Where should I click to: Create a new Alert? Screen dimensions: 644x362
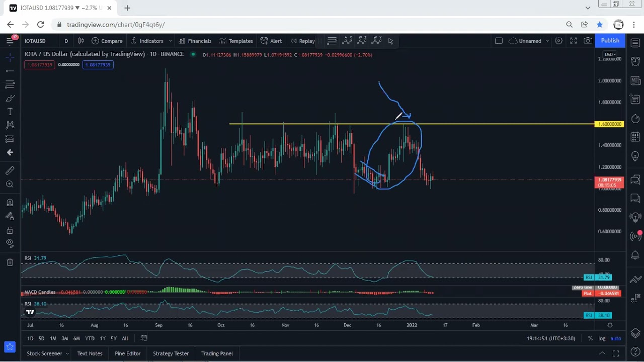click(x=271, y=41)
